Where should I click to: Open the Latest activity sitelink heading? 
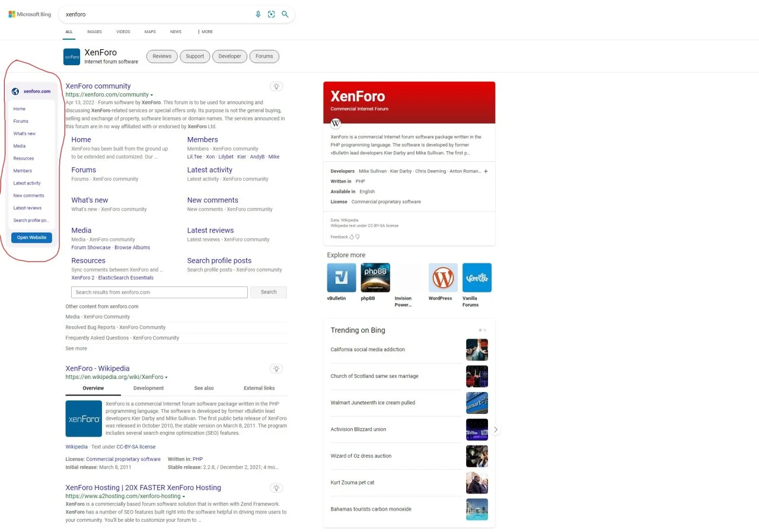click(x=209, y=170)
